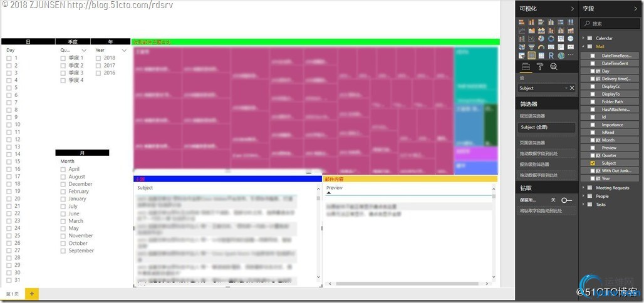Select the pie chart visualization
Viewport: 644px width, 303px height.
click(541, 39)
